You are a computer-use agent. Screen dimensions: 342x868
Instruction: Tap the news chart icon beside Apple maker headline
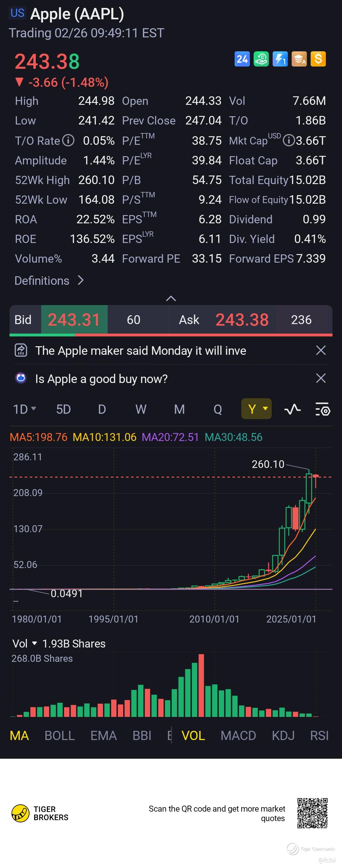pyautogui.click(x=21, y=350)
